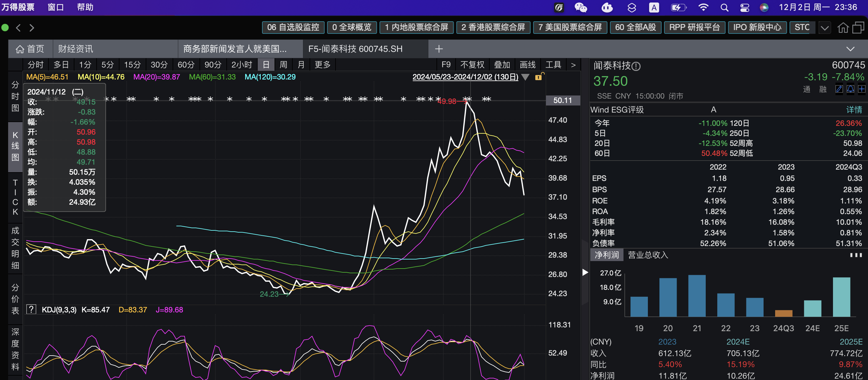
Task: Open Spotlight search in menu bar
Action: pos(724,8)
